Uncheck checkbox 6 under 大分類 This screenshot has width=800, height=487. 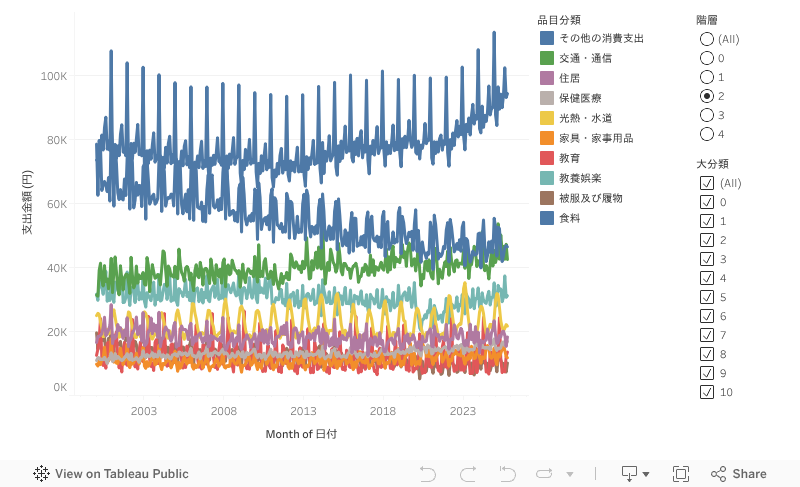click(707, 316)
